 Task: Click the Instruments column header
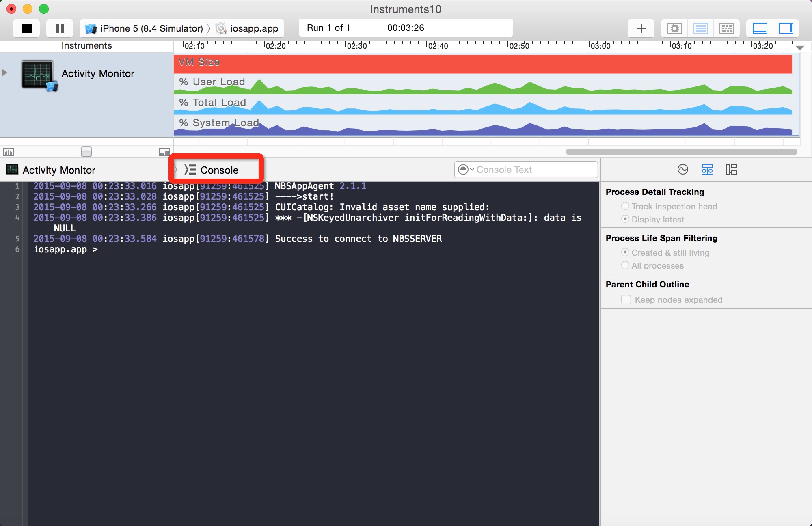(x=86, y=46)
